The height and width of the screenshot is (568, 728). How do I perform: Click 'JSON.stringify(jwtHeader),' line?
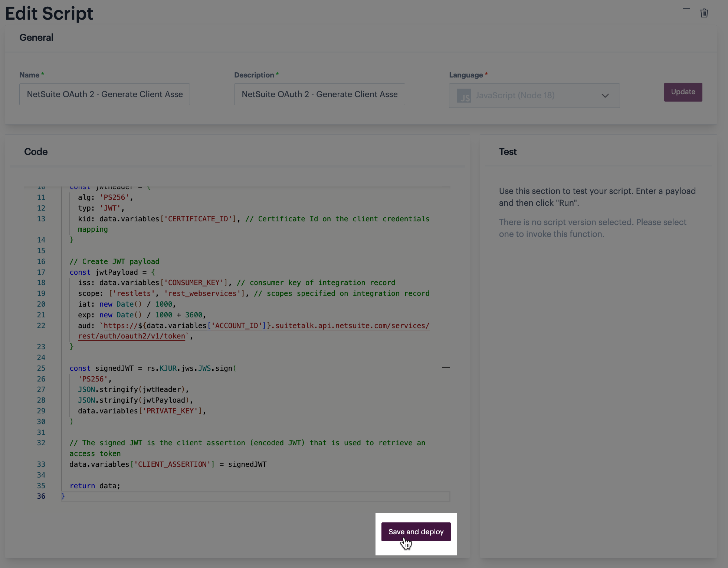click(133, 389)
